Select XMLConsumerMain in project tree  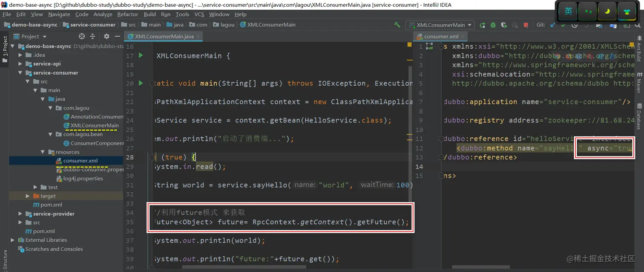(x=91, y=126)
